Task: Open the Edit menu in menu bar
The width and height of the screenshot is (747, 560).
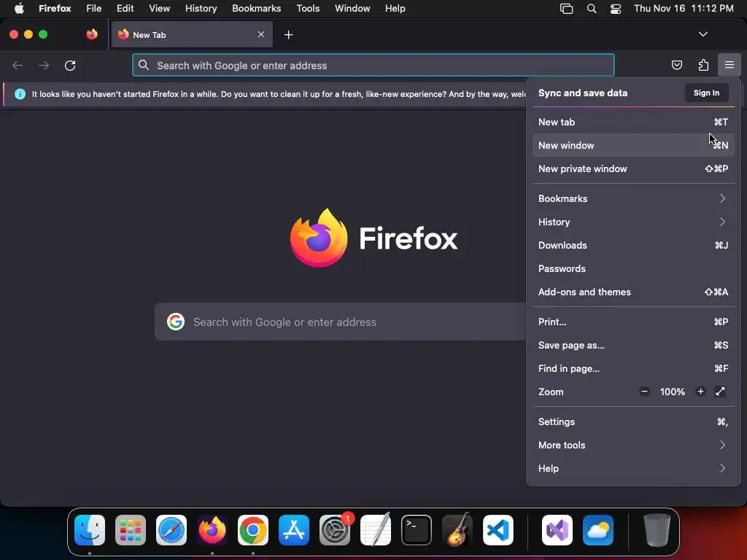Action: (x=125, y=8)
